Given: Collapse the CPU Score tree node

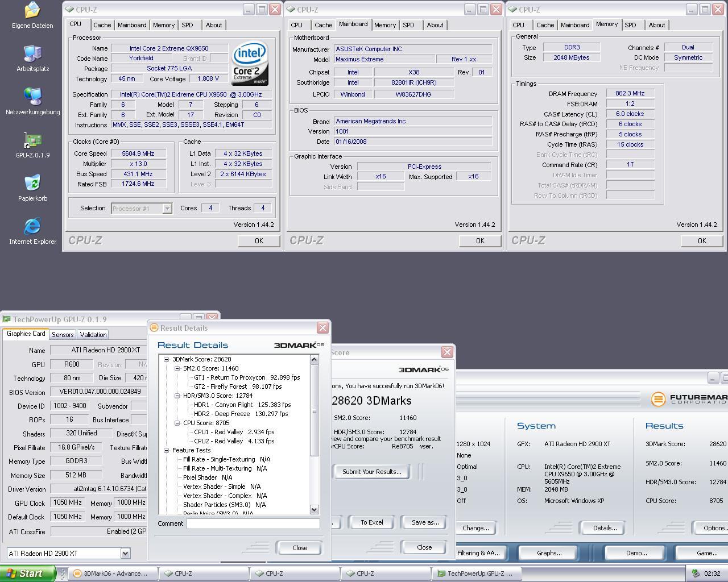Looking at the screenshot, I should [x=177, y=423].
